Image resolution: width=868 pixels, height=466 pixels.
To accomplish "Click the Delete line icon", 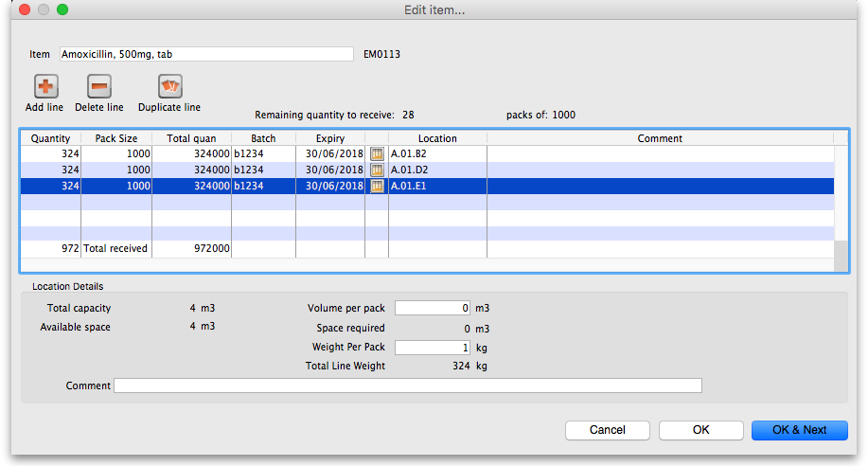I will (x=98, y=87).
